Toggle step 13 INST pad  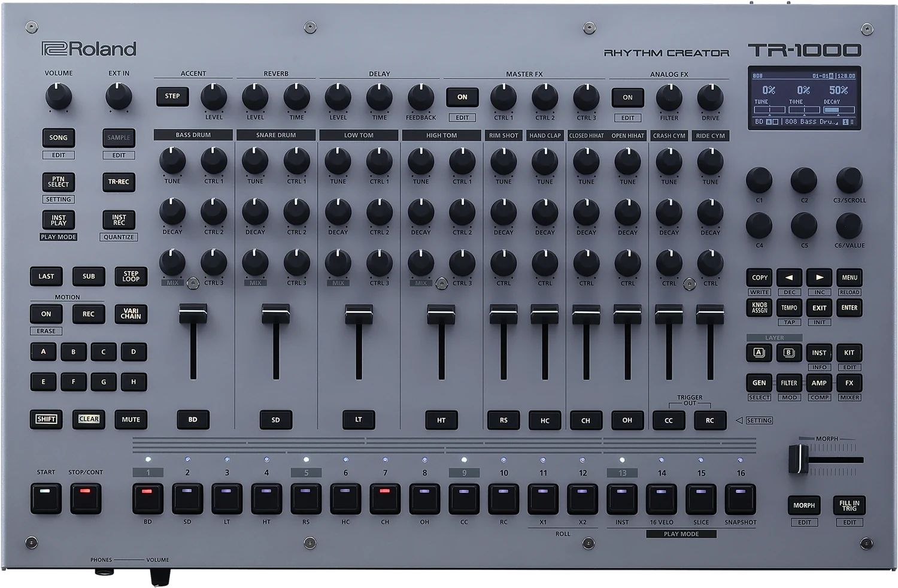click(622, 498)
